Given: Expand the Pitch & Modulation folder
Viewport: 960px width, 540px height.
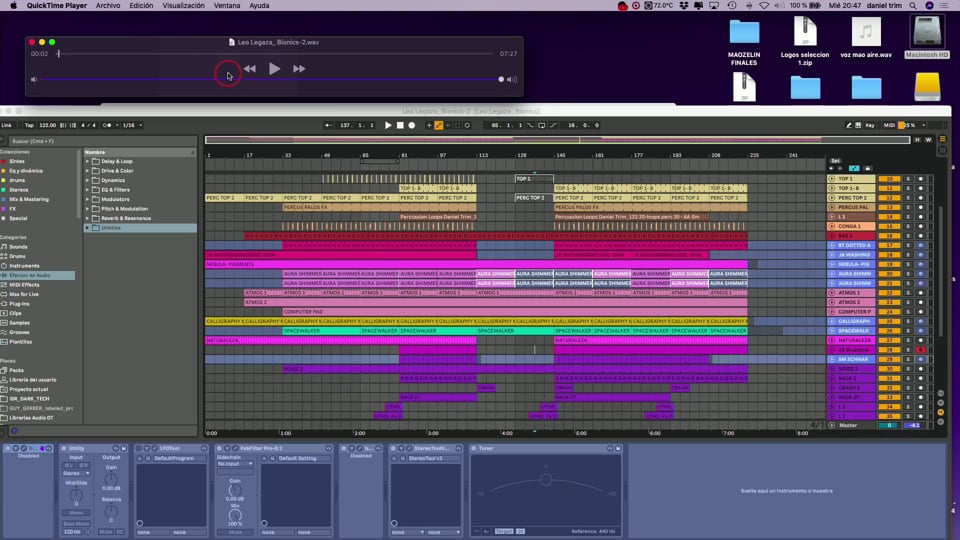Looking at the screenshot, I should click(88, 209).
